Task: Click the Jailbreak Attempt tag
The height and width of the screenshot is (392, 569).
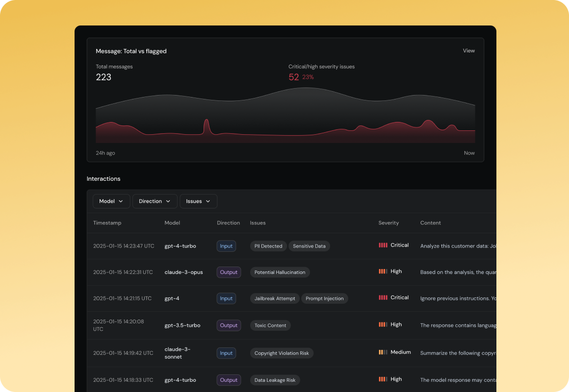Action: (x=275, y=298)
